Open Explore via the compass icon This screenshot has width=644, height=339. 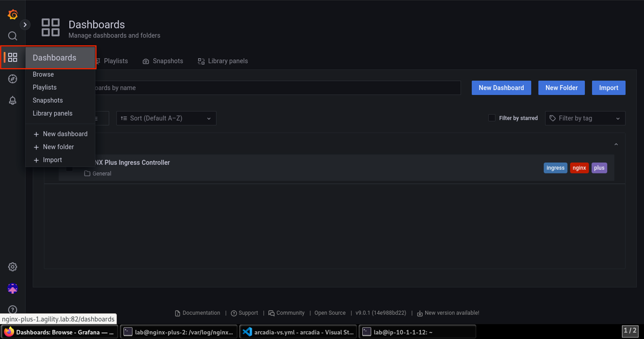tap(13, 79)
